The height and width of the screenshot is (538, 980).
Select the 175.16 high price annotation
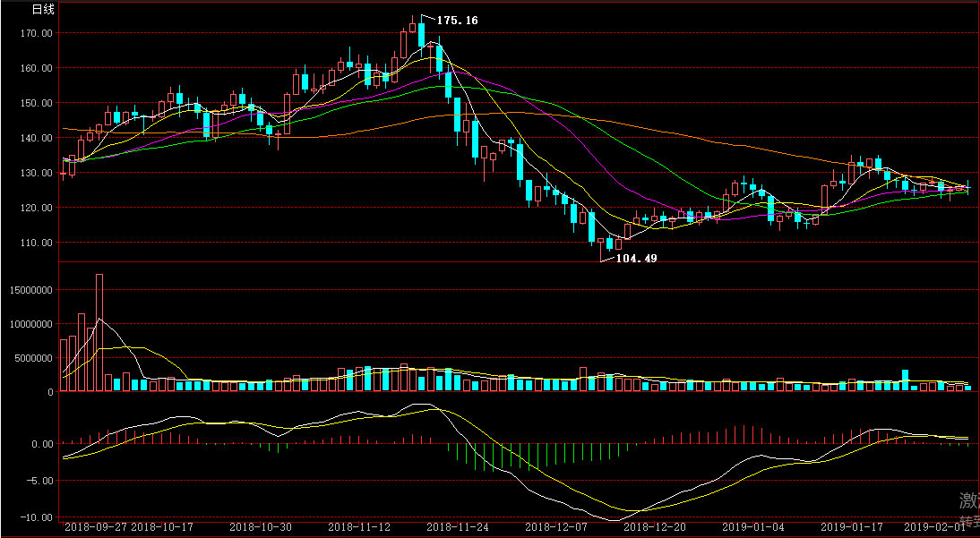(457, 21)
